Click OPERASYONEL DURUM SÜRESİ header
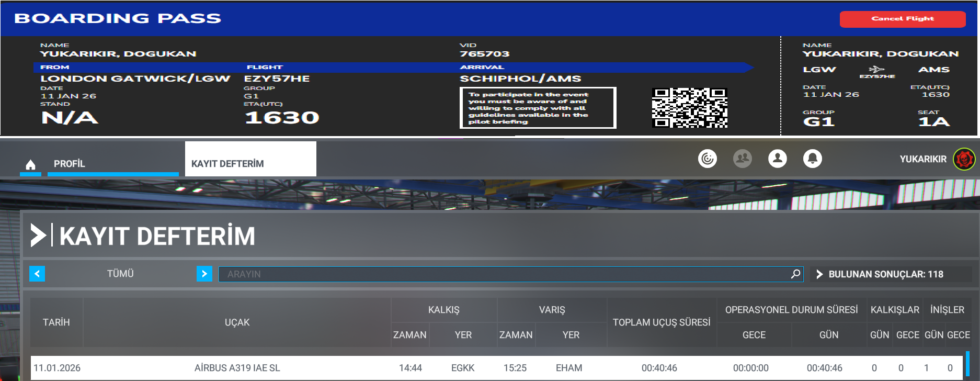This screenshot has height=381, width=980. tap(792, 310)
